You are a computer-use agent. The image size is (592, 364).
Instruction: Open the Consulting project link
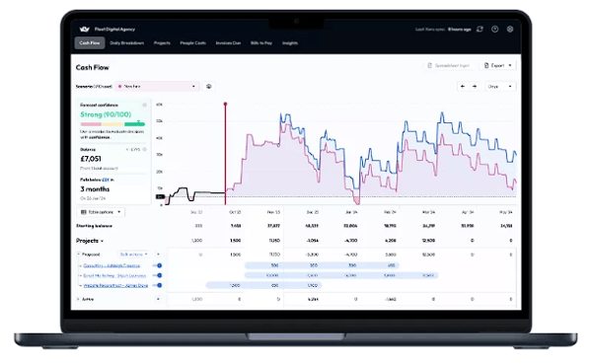point(111,265)
